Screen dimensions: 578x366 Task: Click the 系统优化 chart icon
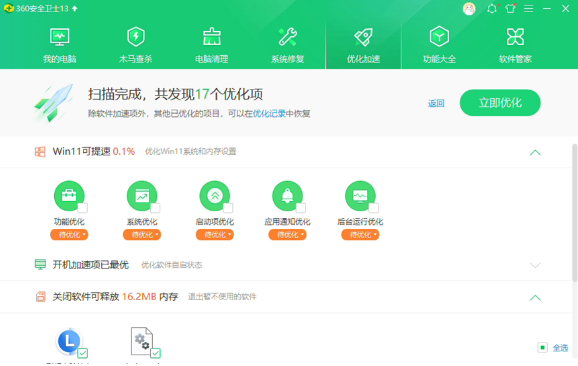point(142,196)
